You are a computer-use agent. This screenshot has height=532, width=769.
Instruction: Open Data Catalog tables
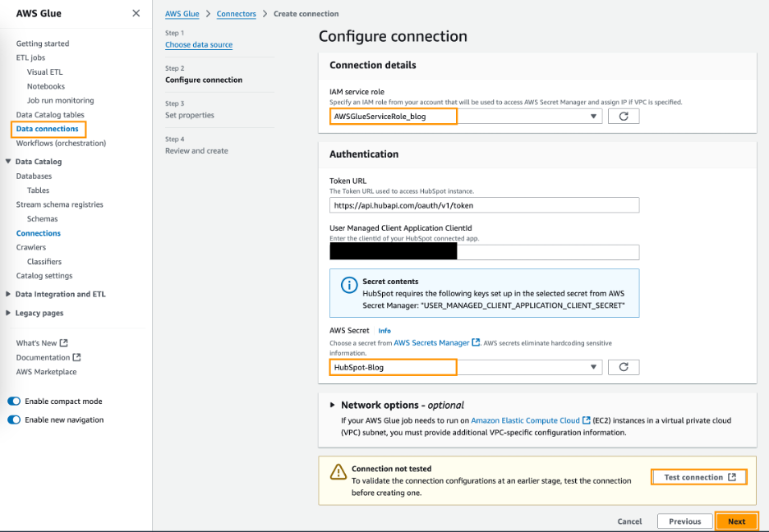pos(50,114)
